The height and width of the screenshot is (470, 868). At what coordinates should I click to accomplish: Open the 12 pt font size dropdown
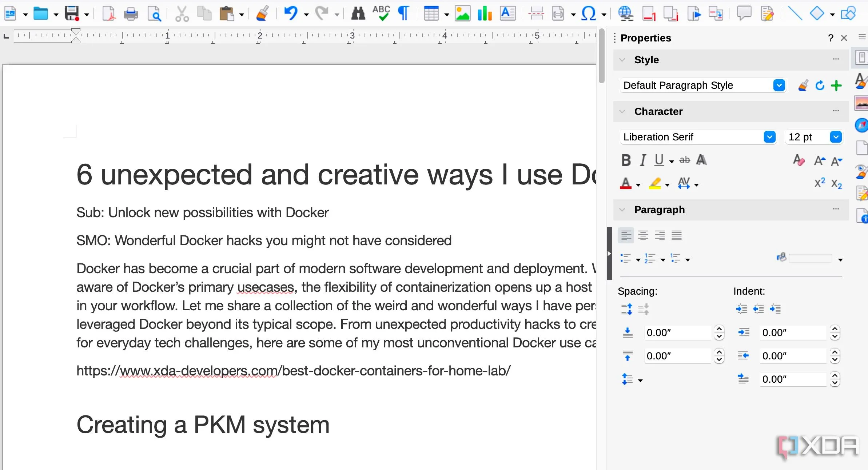[836, 137]
